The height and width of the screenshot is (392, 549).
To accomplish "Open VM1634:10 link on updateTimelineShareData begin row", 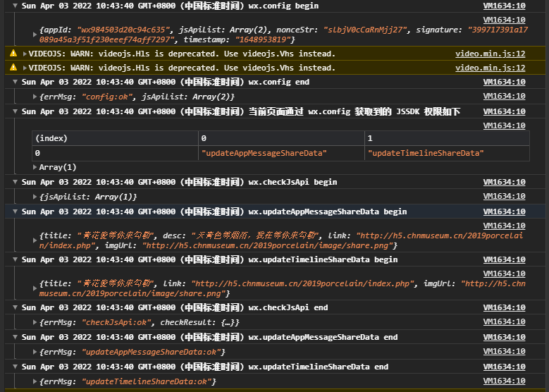I will [504, 259].
